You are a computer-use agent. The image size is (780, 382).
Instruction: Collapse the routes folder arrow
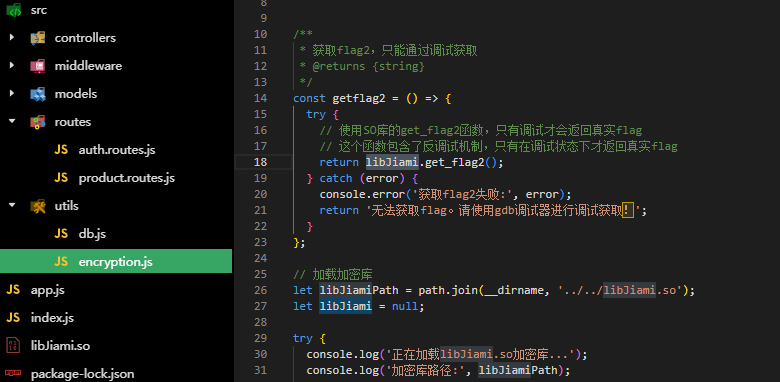[x=12, y=121]
